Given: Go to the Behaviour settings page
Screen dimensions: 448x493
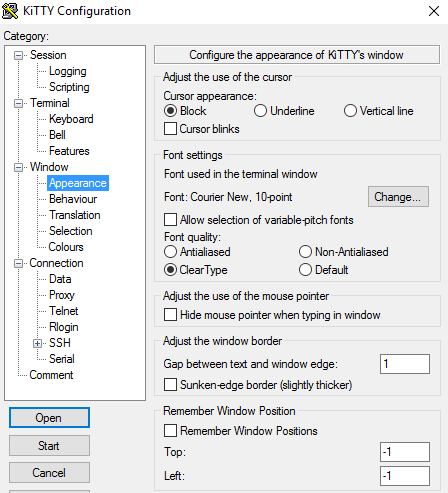Looking at the screenshot, I should [x=73, y=199].
